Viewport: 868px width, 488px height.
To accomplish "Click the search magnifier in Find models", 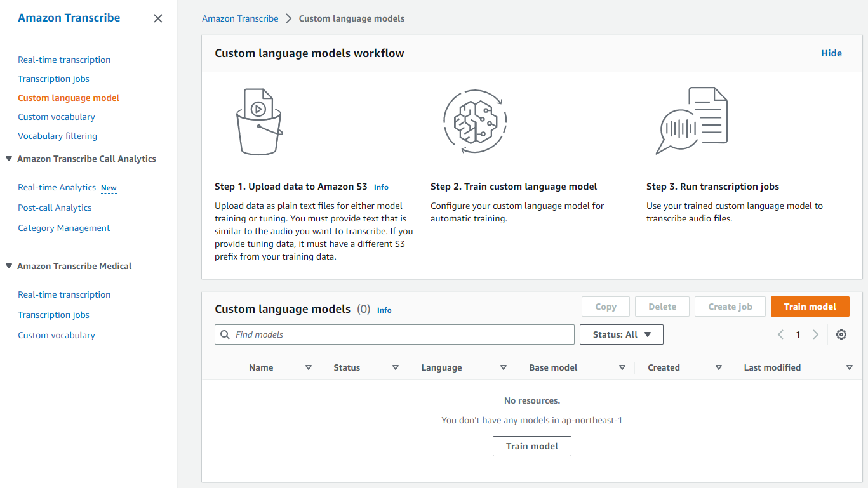I will coord(225,334).
